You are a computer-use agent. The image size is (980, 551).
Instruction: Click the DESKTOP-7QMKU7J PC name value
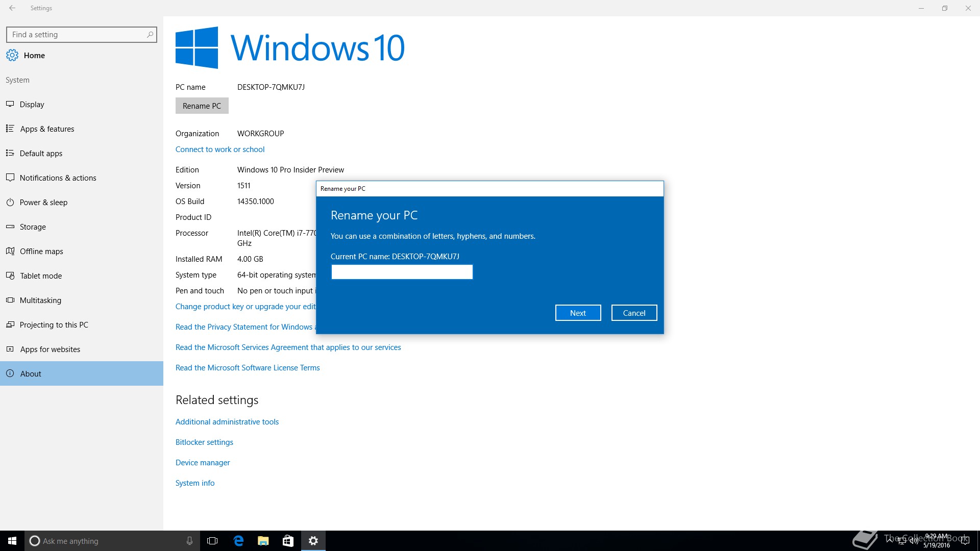point(271,87)
